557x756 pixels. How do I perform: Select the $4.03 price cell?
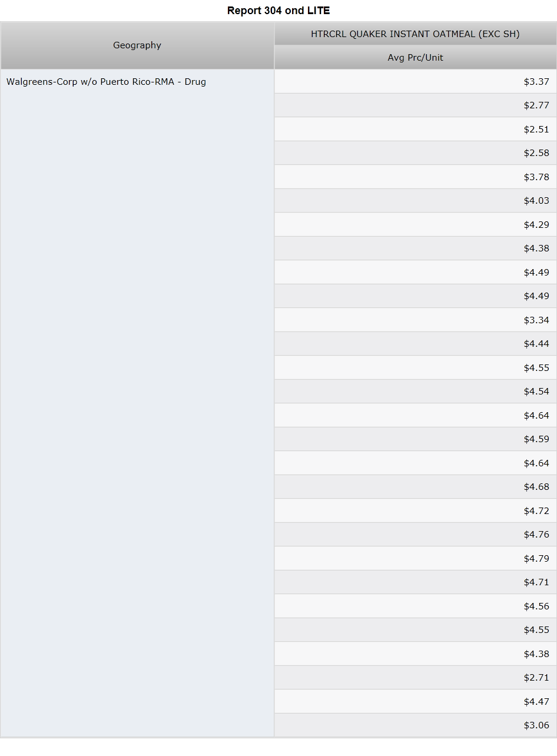pyautogui.click(x=415, y=201)
